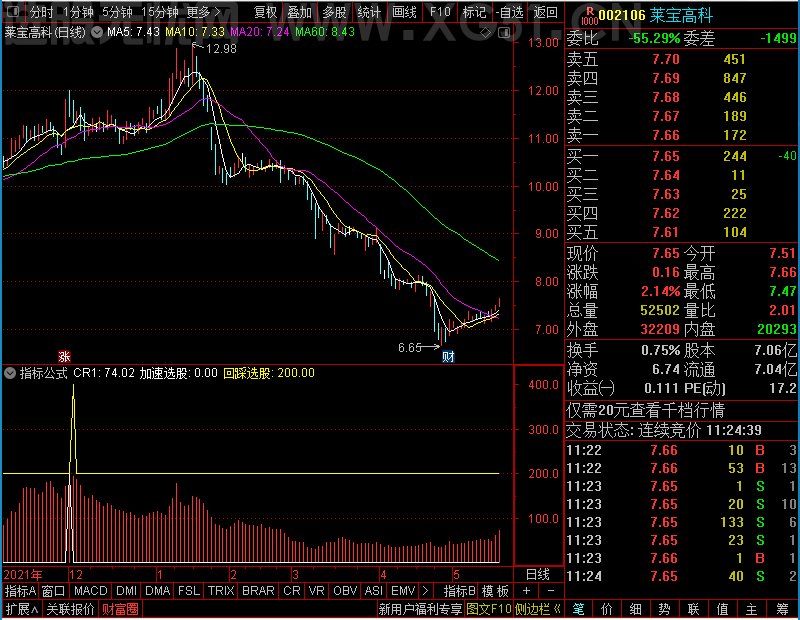This screenshot has width=800, height=620.
Task: Switch to the 1分钟 period
Action: point(78,12)
